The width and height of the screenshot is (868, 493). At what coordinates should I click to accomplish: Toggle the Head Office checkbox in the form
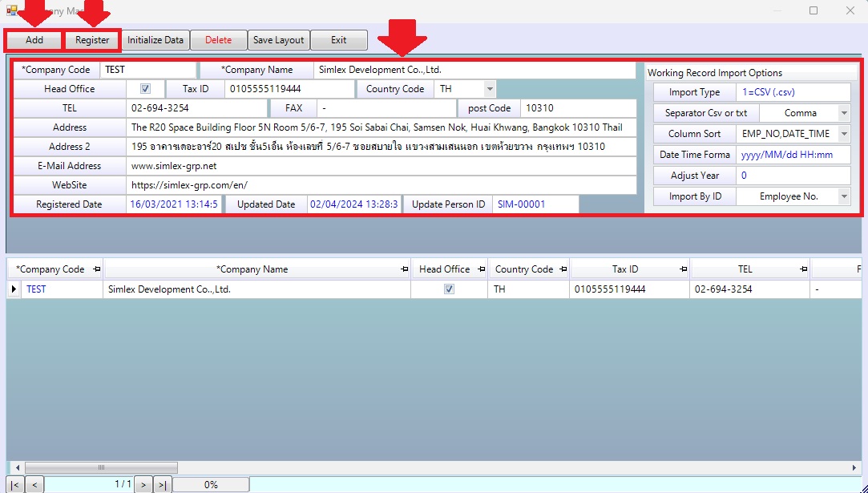click(145, 89)
